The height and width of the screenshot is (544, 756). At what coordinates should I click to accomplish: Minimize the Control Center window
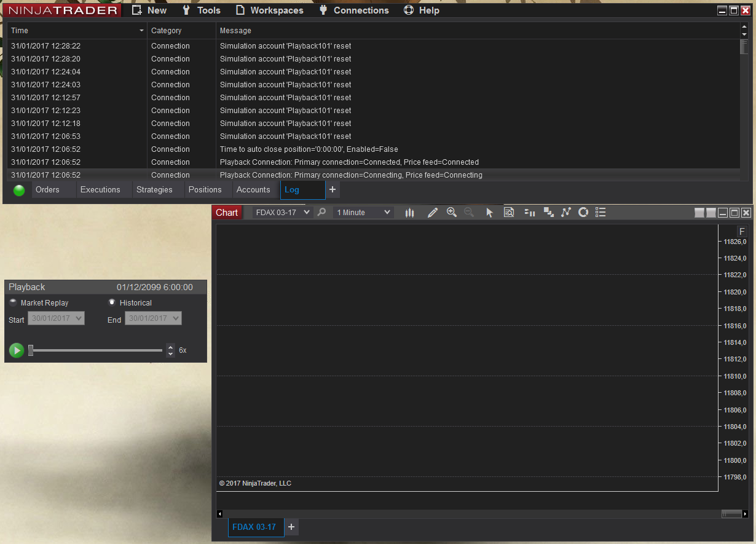click(722, 10)
